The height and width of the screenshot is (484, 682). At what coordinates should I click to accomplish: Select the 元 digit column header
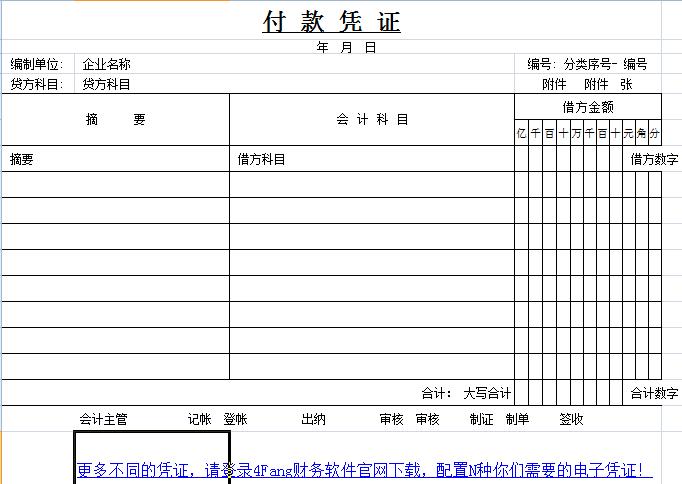coord(629,133)
